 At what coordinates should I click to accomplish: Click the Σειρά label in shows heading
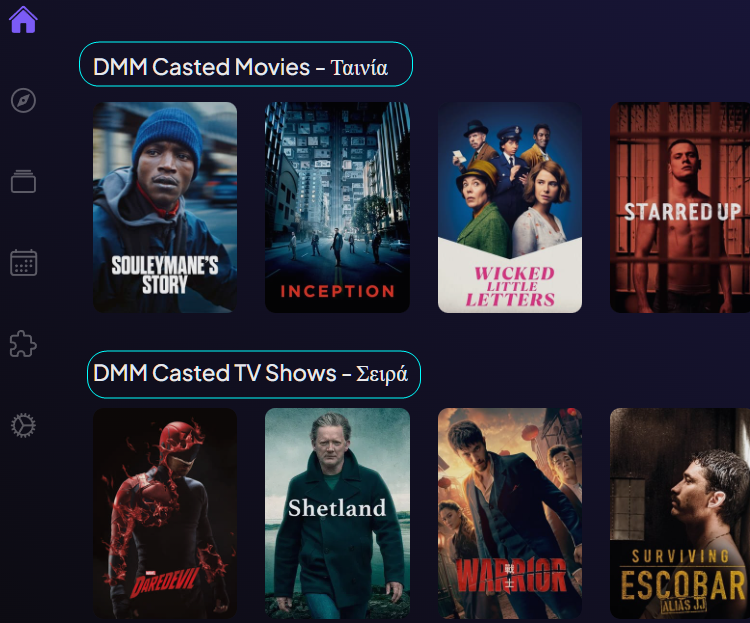click(x=382, y=374)
